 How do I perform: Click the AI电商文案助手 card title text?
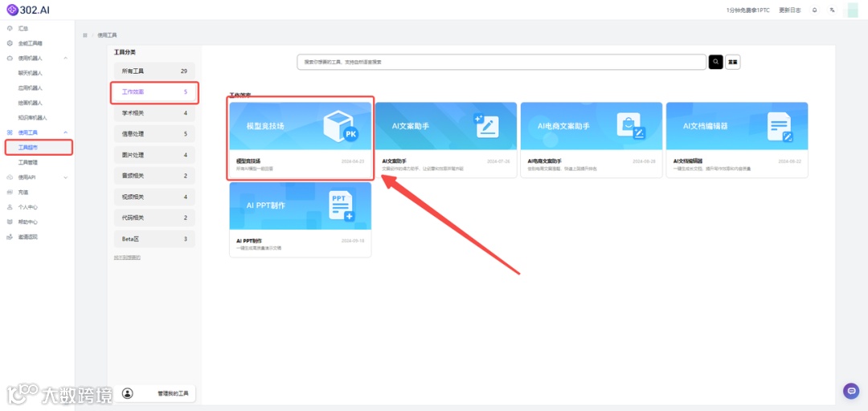point(545,161)
